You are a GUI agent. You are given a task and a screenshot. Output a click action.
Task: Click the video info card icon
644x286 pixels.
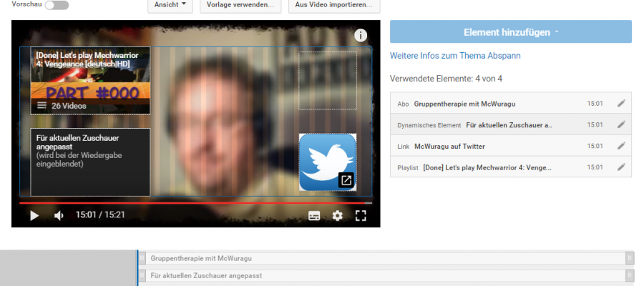point(361,36)
